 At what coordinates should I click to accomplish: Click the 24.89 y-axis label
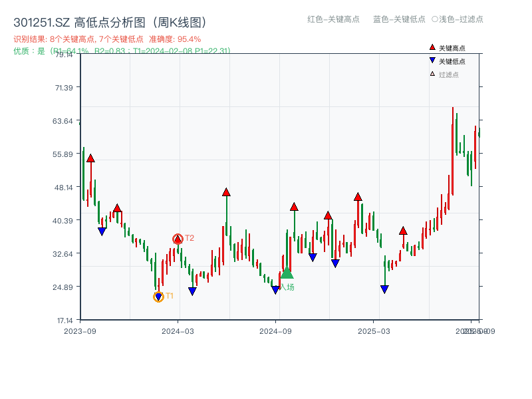pyautogui.click(x=63, y=287)
